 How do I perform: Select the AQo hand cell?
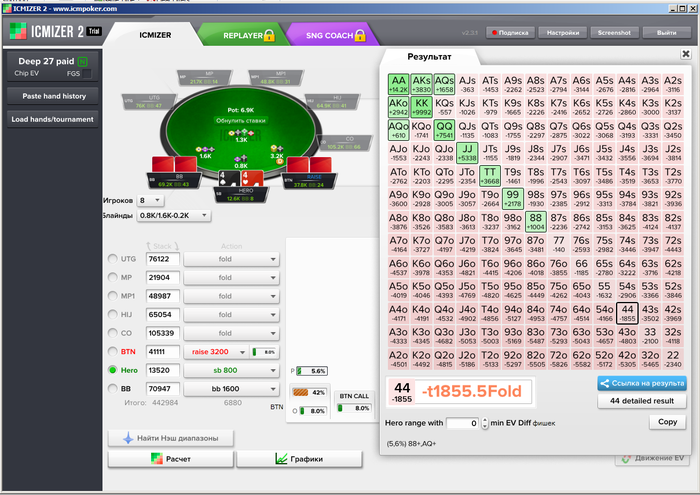(399, 130)
